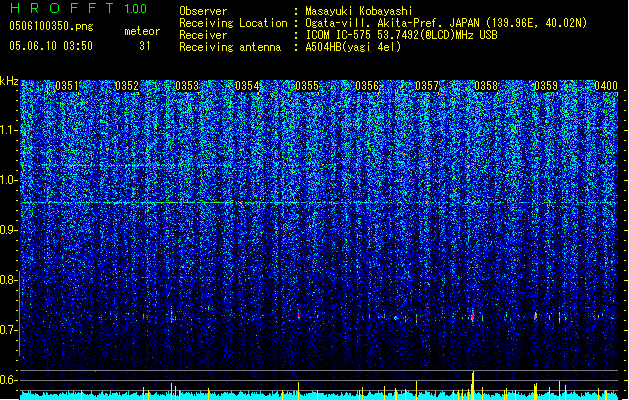Click the 0.8 frequency axis label
This screenshot has width=629, height=400.
click(8, 280)
